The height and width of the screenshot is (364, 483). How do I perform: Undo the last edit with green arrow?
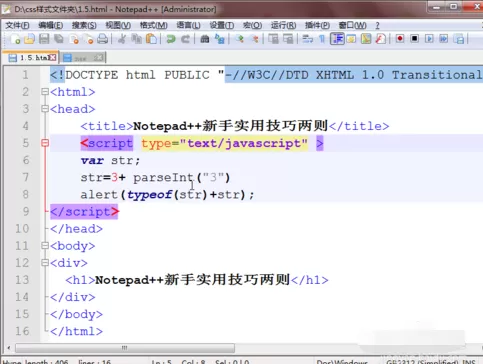tap(171, 39)
